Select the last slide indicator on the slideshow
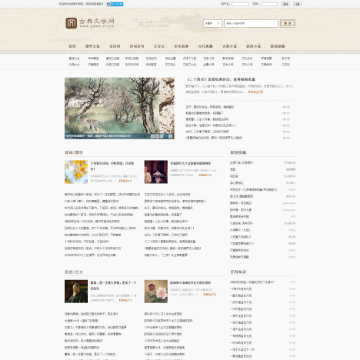Image resolution: width=360 pixels, height=360 pixels. tap(170, 136)
